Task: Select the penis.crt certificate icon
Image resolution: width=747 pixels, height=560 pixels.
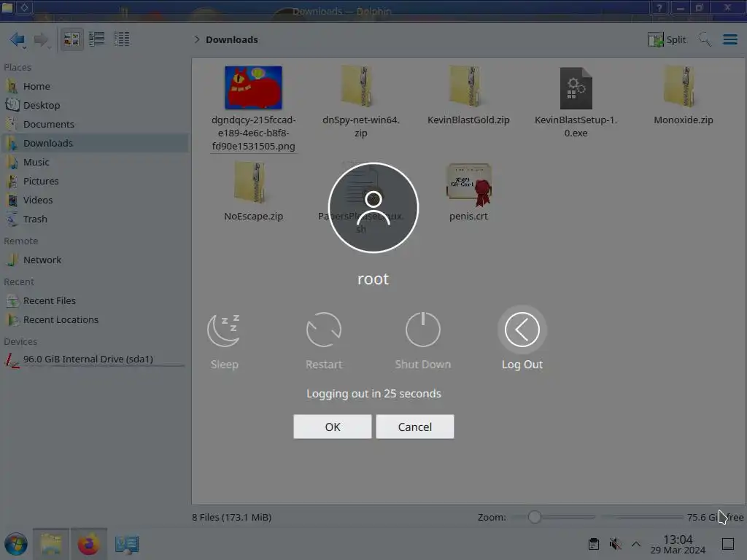Action: tap(468, 184)
